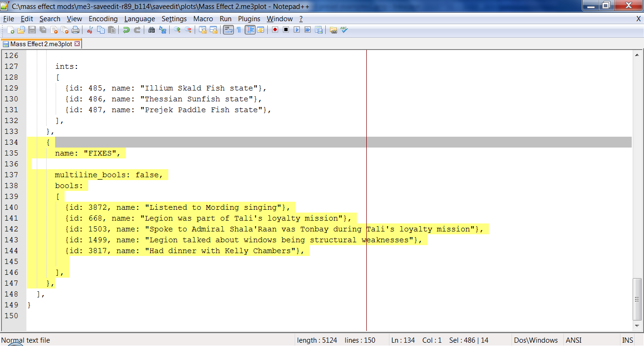Open the Find dialog via binoculars icon
The height and width of the screenshot is (346, 644).
pyautogui.click(x=151, y=30)
